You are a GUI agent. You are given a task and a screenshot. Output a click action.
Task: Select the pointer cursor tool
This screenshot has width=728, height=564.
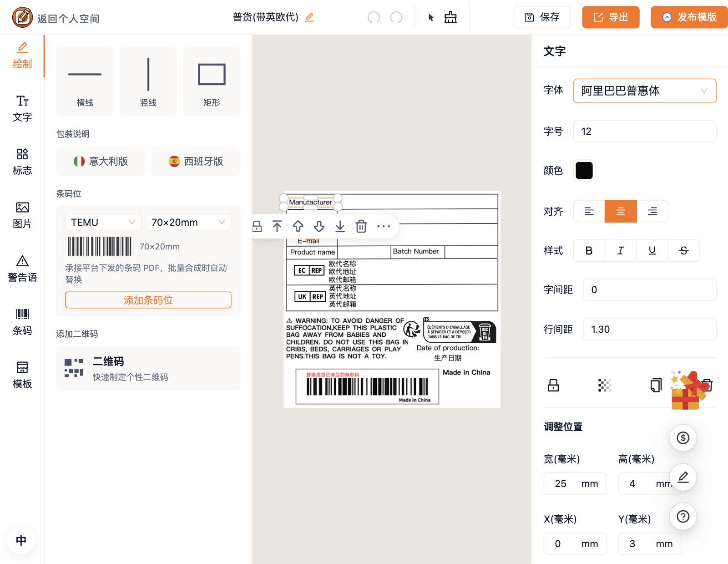(x=431, y=17)
